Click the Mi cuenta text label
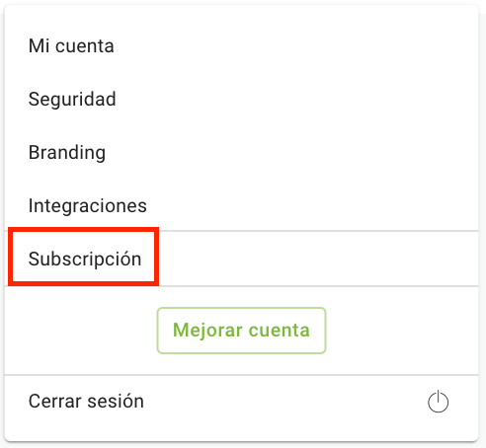 pos(71,45)
